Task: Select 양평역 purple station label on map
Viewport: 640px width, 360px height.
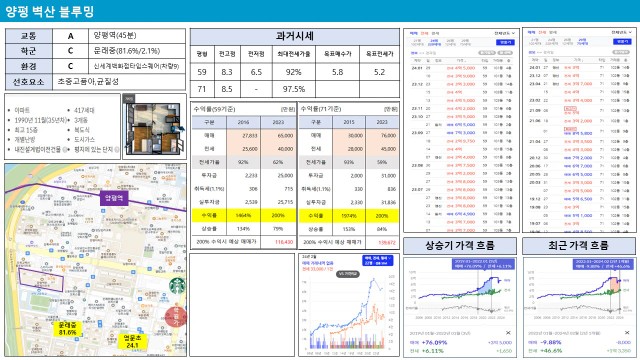Action: pyautogui.click(x=114, y=198)
